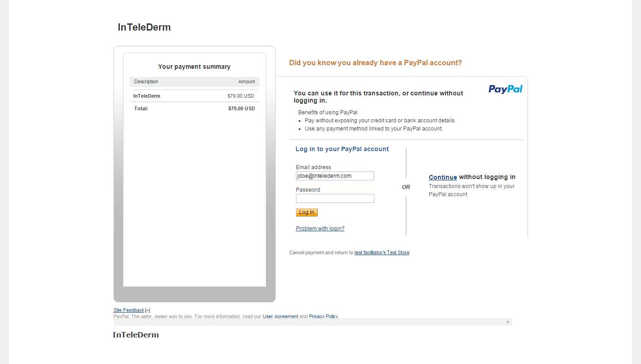Focus the Password field
641x364 pixels.
[335, 198]
